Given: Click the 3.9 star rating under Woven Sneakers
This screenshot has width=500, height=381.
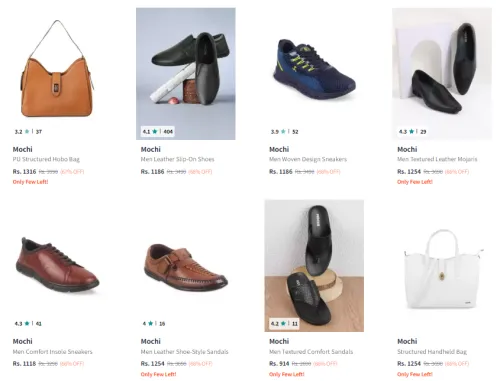Looking at the screenshot, I should [x=285, y=131].
